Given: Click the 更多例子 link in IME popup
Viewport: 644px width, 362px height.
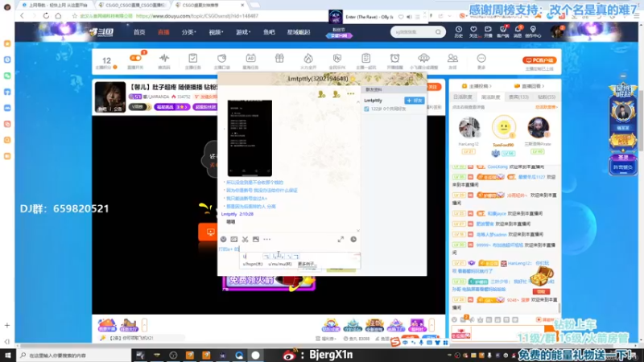Looking at the screenshot, I should pyautogui.click(x=308, y=264).
